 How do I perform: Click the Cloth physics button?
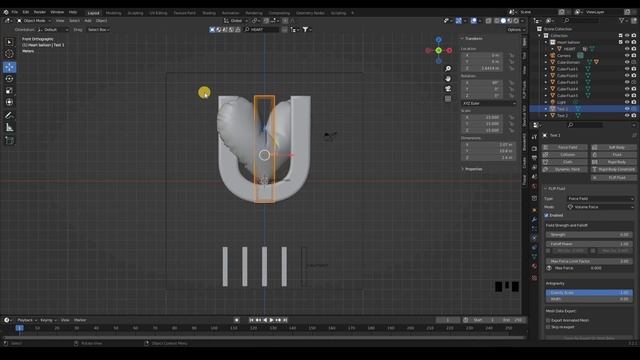tap(565, 162)
